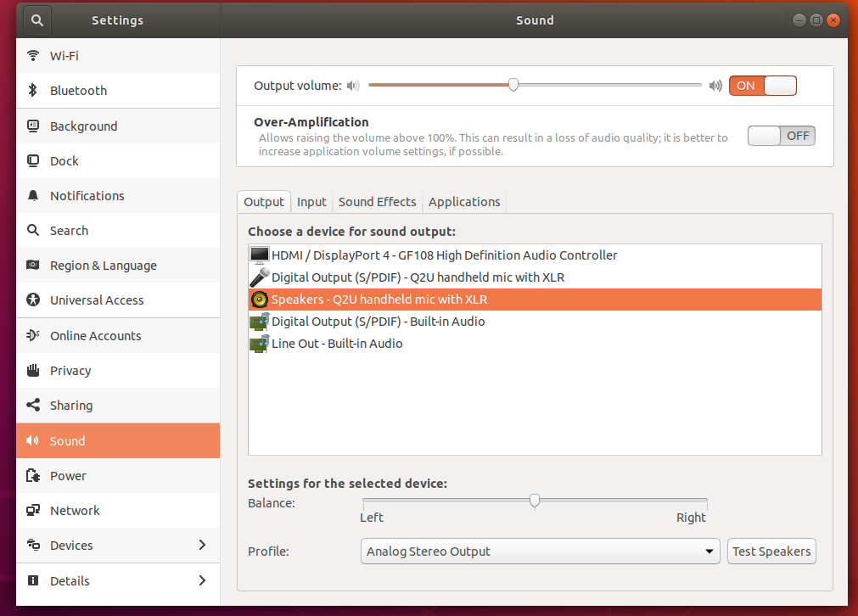Image resolution: width=858 pixels, height=616 pixels.
Task: Expand the Details section chevron
Action: pyautogui.click(x=202, y=580)
